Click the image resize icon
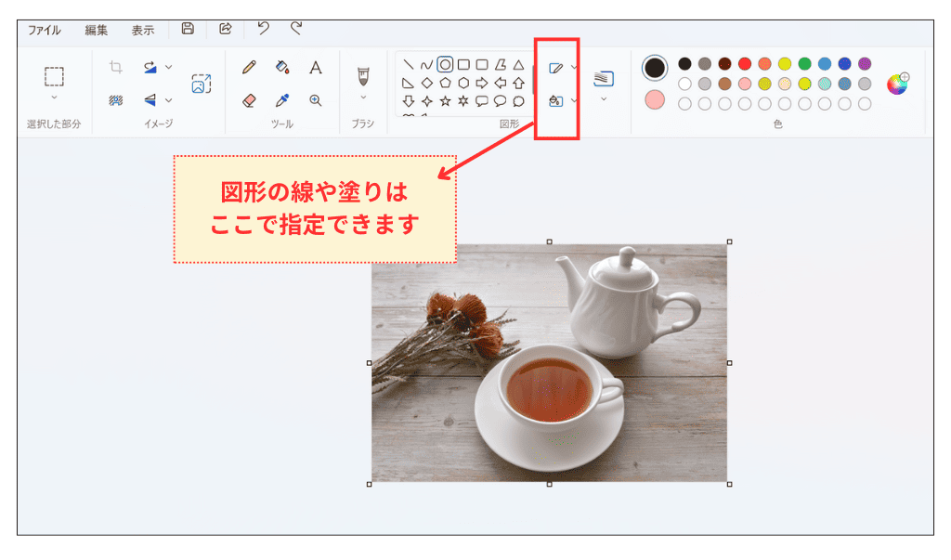 202,84
